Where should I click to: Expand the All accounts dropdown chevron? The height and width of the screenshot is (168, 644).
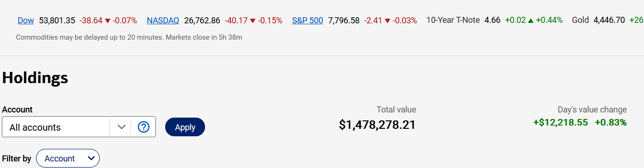point(122,127)
